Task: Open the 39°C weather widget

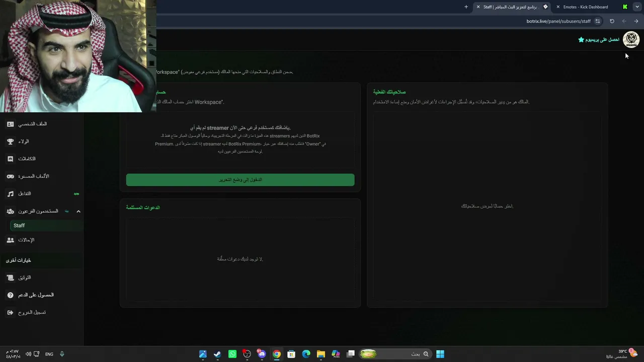Action: 622,354
